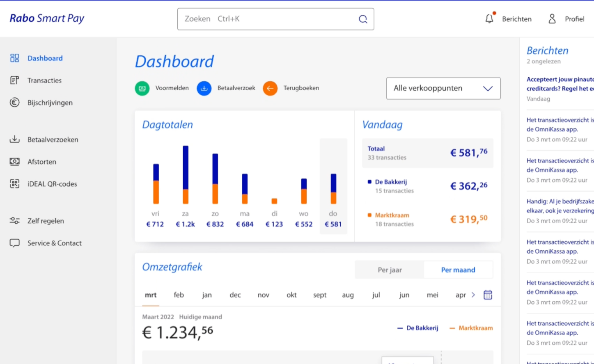The image size is (594, 364).
Task: Select the Zelf regelen settings icon
Action: tap(14, 221)
